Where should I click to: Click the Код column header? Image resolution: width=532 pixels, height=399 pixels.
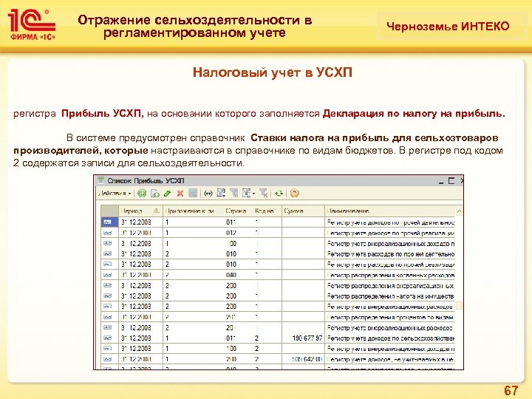coord(267,211)
